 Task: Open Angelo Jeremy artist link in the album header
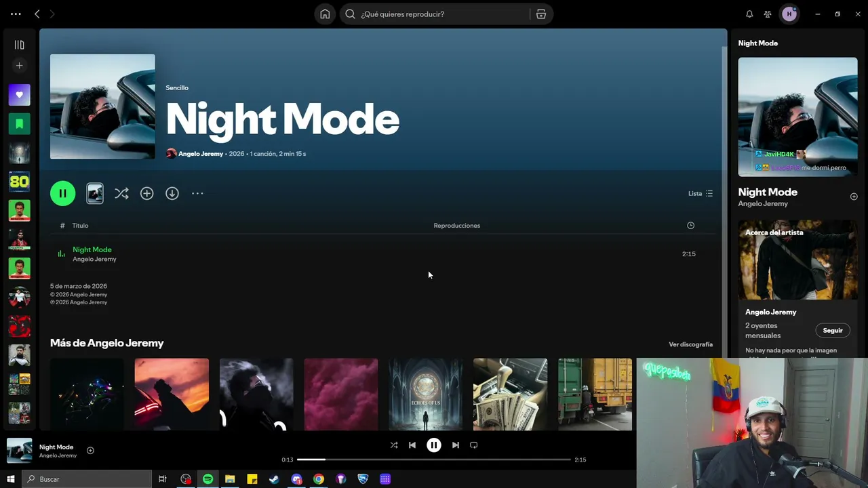coord(201,154)
